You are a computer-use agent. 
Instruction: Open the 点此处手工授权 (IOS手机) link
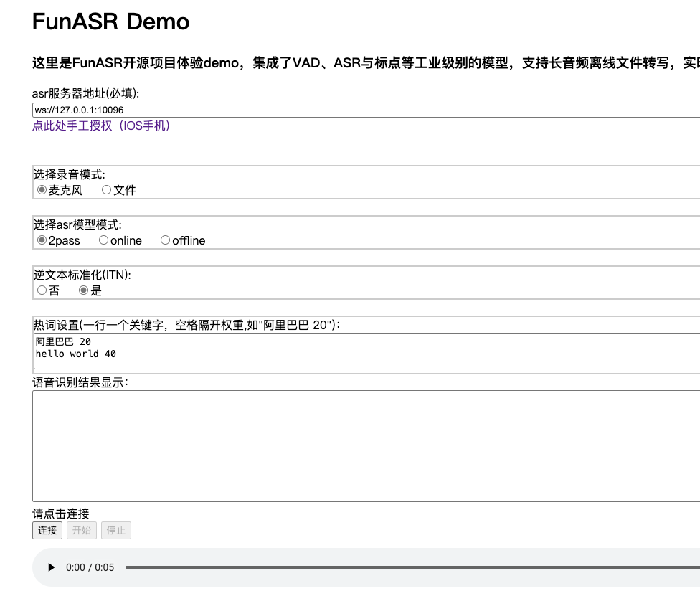click(104, 126)
